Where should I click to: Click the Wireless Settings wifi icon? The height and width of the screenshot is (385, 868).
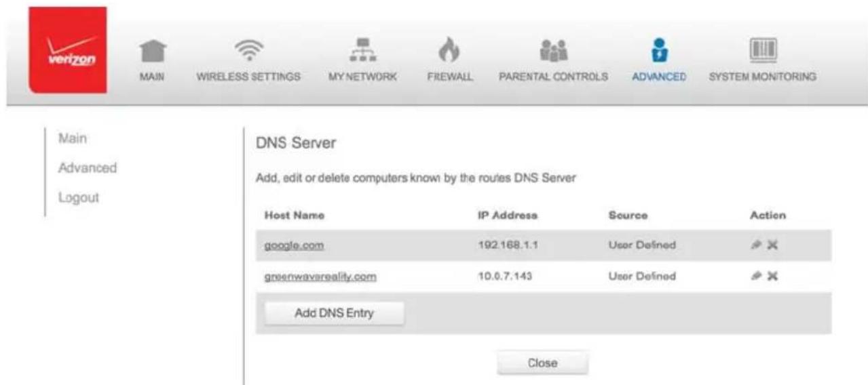[x=248, y=51]
